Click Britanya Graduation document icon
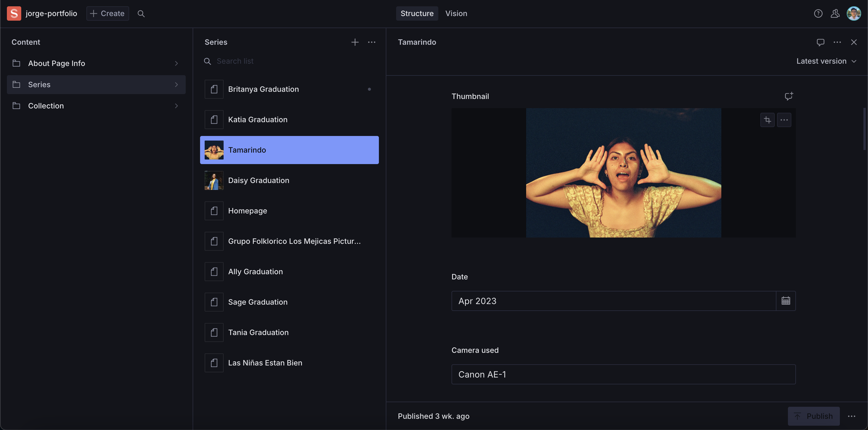This screenshot has height=430, width=868. coord(214,89)
